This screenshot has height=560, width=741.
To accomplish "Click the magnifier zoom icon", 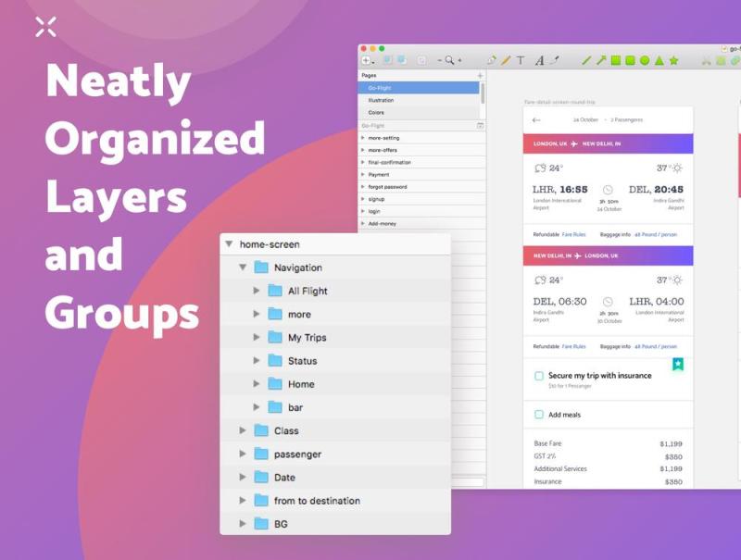I will pyautogui.click(x=449, y=60).
